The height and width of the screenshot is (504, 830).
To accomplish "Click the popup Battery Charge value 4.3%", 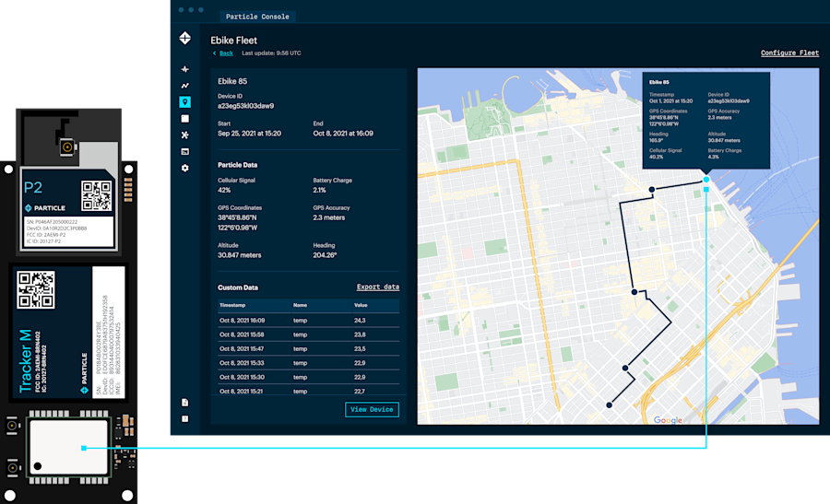I will [x=714, y=157].
